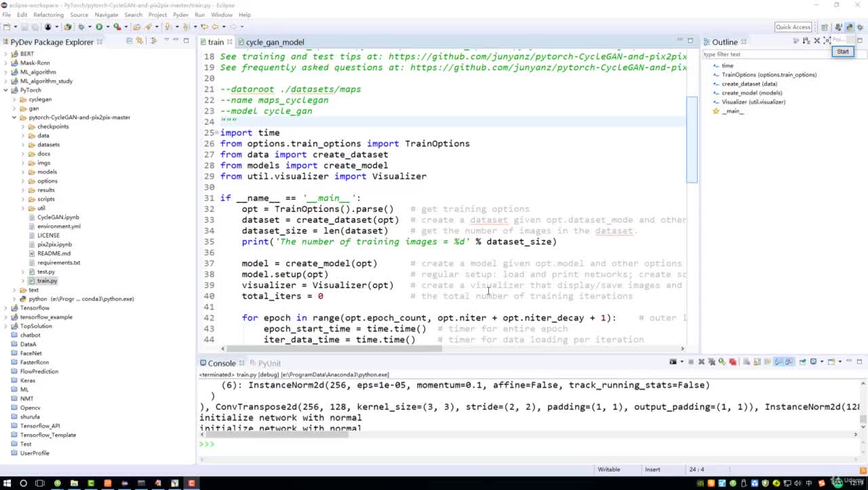Viewport: 868px width, 490px height.
Task: Click the Debug bug icon in the toolbar
Action: [x=81, y=27]
